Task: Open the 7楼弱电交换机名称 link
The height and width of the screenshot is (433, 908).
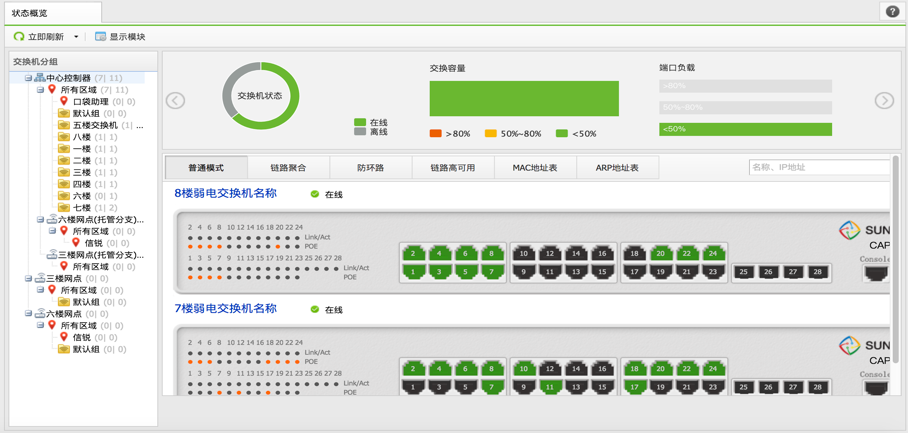Action: tap(225, 309)
